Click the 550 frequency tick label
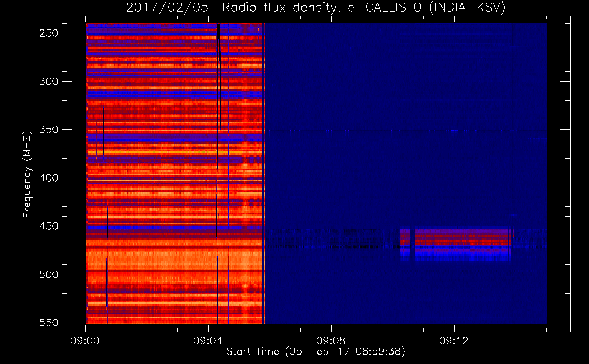The image size is (589, 364). click(x=49, y=323)
